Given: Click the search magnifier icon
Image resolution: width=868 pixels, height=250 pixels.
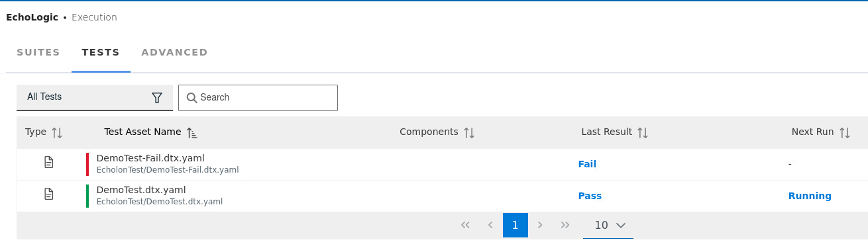Looking at the screenshot, I should pos(191,98).
